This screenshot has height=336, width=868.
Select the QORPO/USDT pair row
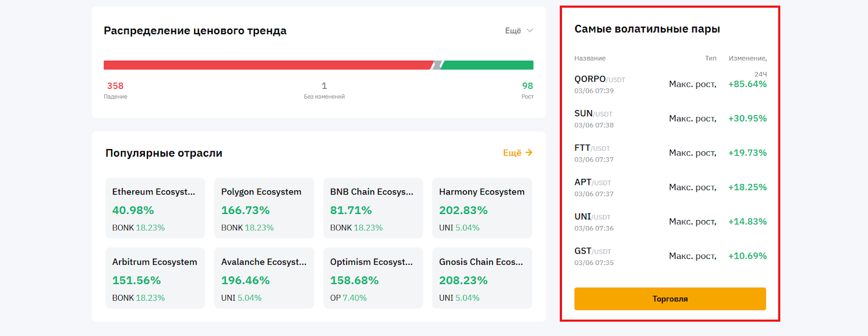pos(670,84)
